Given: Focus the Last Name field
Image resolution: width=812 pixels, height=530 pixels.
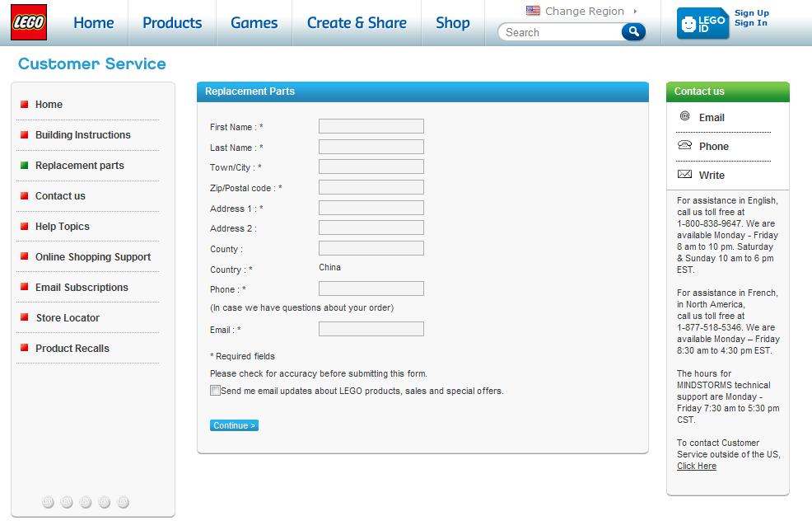Looking at the screenshot, I should 371,147.
